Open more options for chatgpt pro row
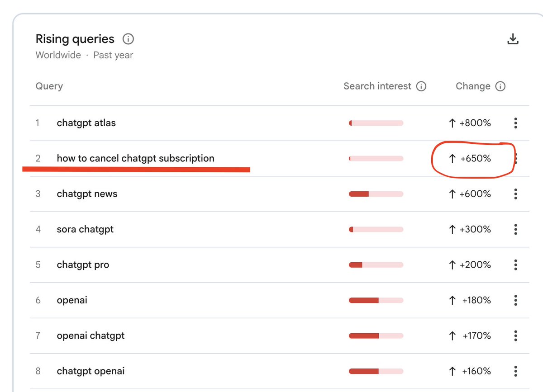This screenshot has height=392, width=543. click(515, 265)
